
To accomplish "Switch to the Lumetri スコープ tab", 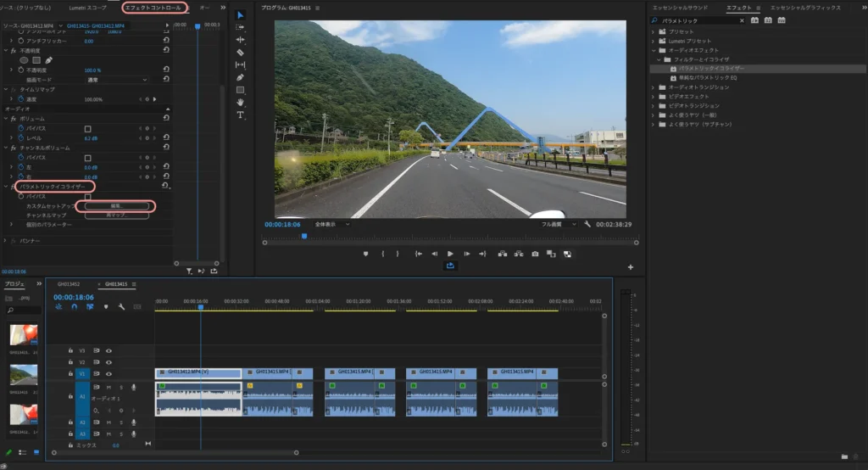I will 88,8.
